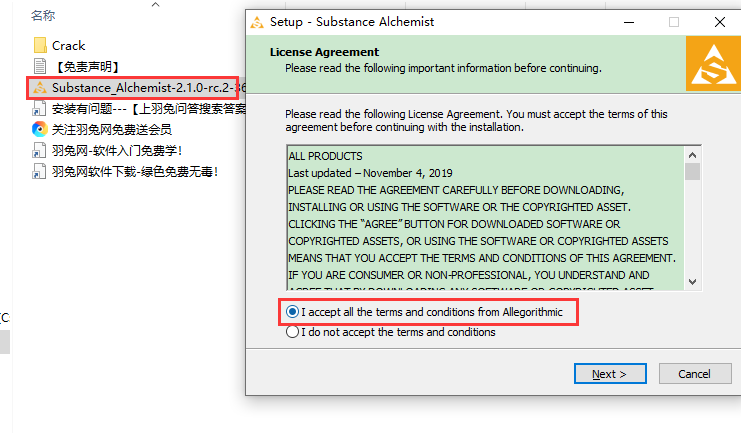
Task: Click the license text scroll-up arrow
Action: coord(692,156)
